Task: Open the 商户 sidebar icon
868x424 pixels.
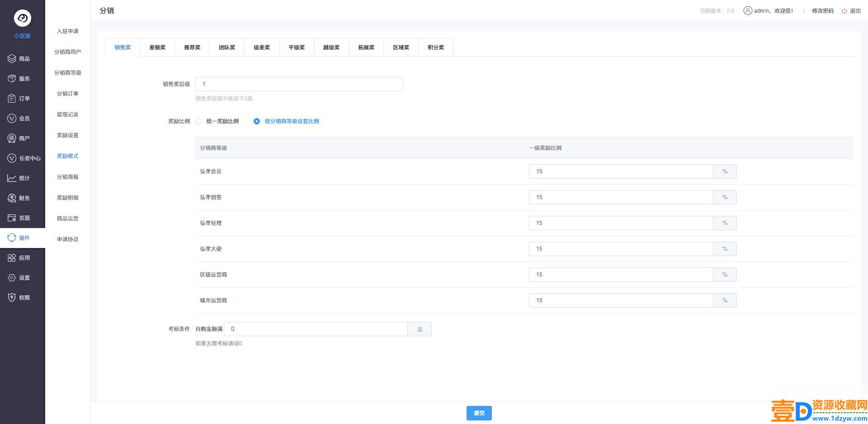Action: click(x=12, y=138)
